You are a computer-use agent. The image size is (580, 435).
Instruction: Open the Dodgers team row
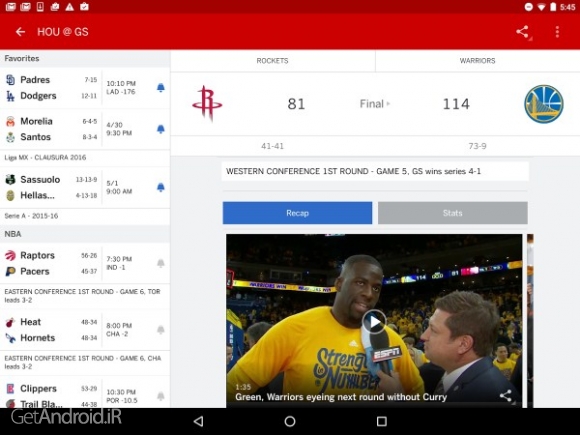coord(51,96)
